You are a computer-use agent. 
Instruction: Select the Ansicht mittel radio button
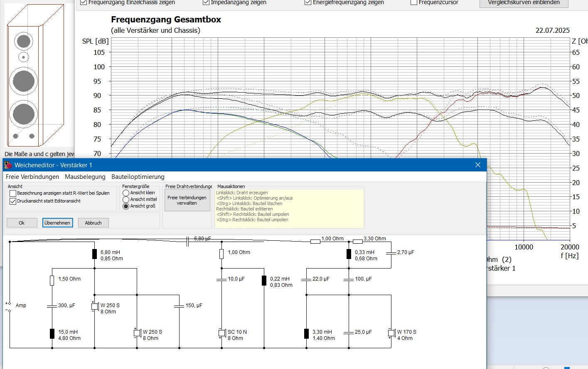[x=126, y=200]
